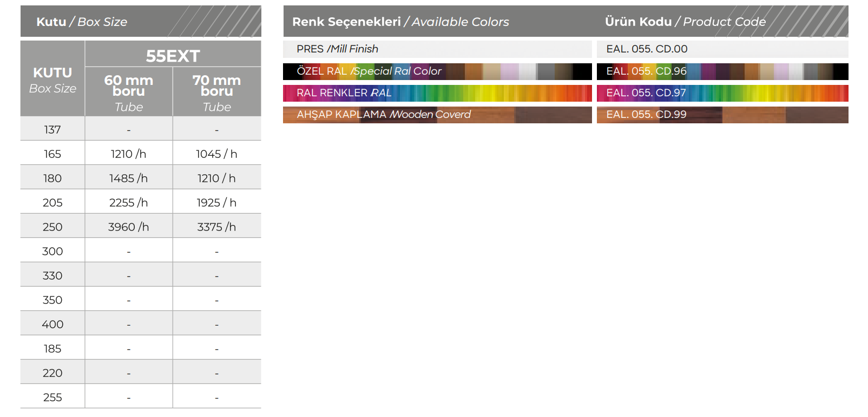Click the Ürün Kodu / Product Code heading
This screenshot has height=417, width=868.
pyautogui.click(x=685, y=22)
